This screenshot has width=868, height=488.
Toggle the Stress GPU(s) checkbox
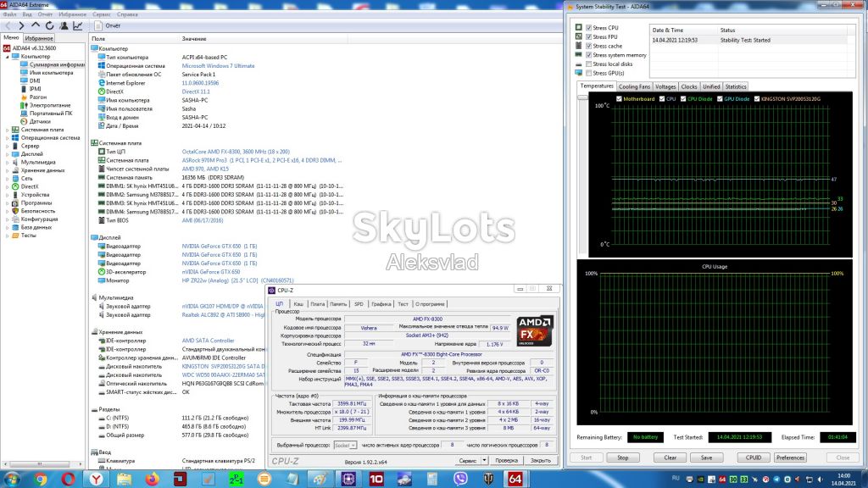[x=589, y=73]
